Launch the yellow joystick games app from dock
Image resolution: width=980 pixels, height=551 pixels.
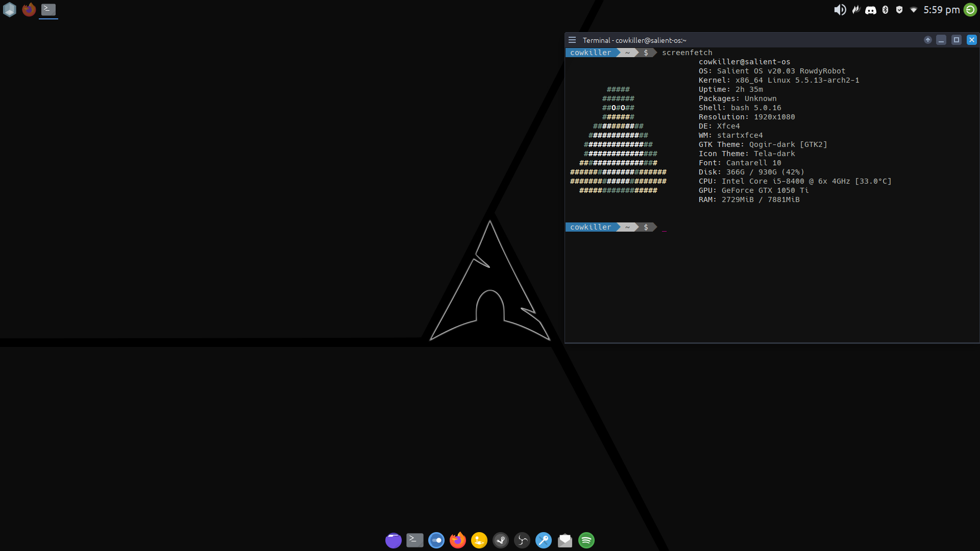[x=479, y=540]
